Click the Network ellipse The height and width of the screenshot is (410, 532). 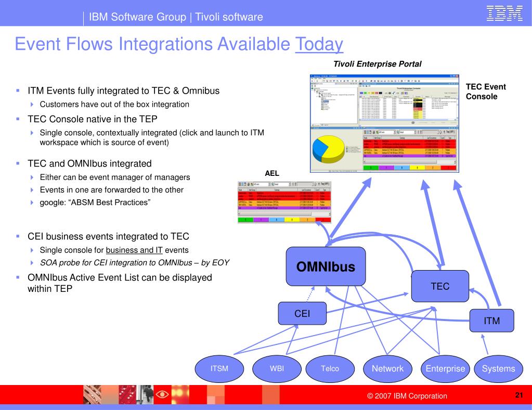click(387, 368)
